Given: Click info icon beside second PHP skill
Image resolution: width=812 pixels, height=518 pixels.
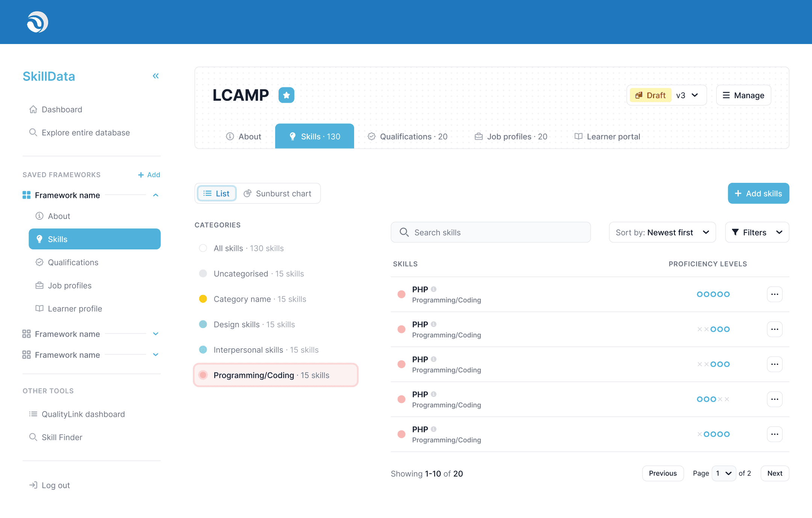Looking at the screenshot, I should (433, 324).
